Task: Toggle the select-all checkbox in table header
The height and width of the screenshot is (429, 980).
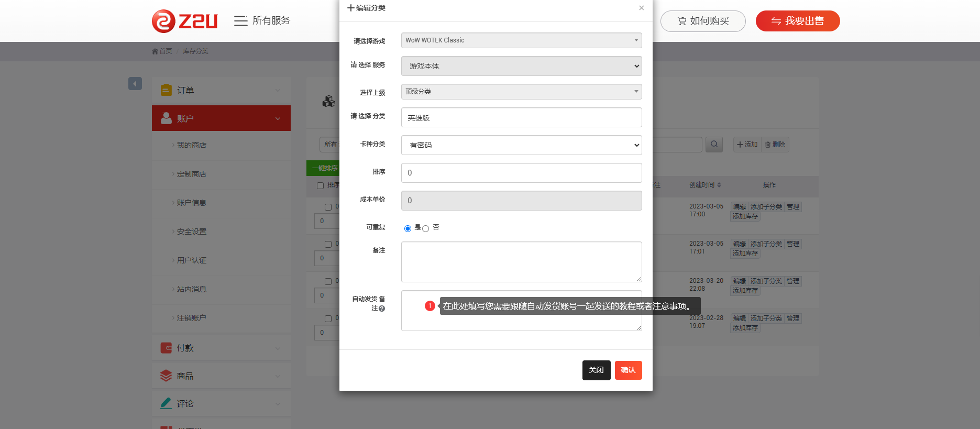Action: (320, 185)
